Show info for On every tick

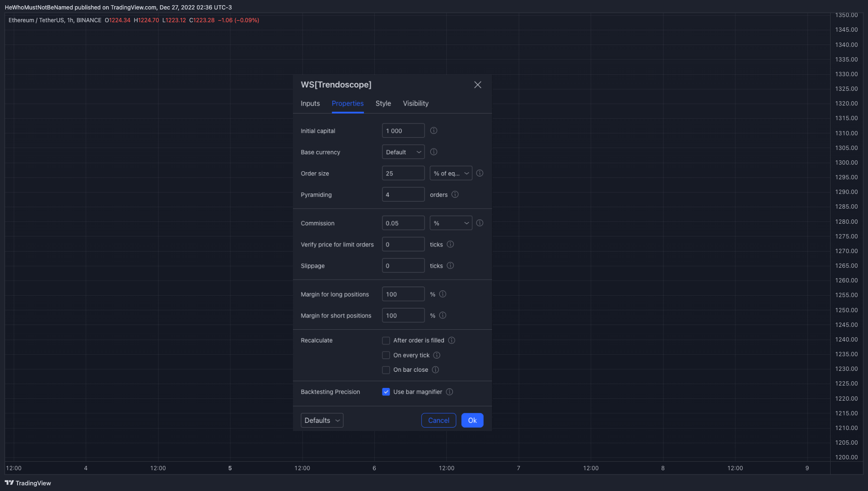tap(437, 355)
